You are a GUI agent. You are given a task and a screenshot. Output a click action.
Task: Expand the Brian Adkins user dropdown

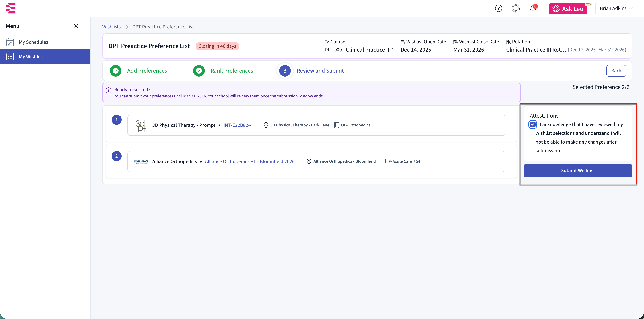(x=616, y=9)
